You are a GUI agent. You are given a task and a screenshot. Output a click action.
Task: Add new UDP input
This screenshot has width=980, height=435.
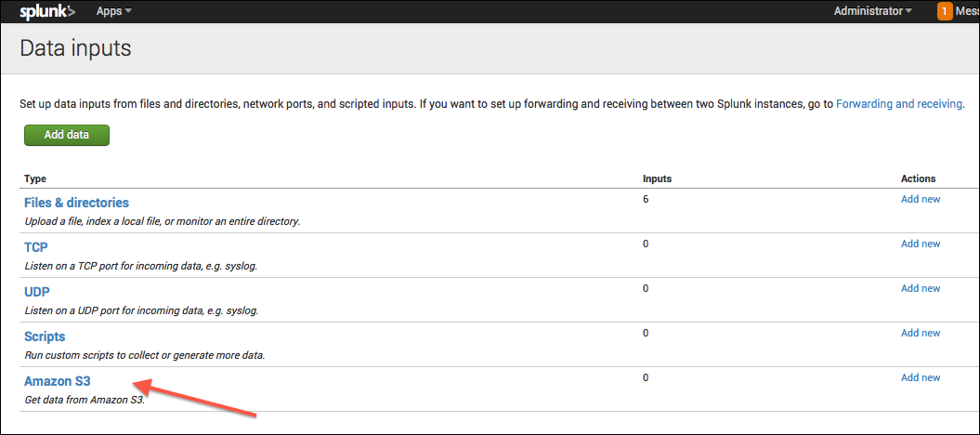click(920, 288)
